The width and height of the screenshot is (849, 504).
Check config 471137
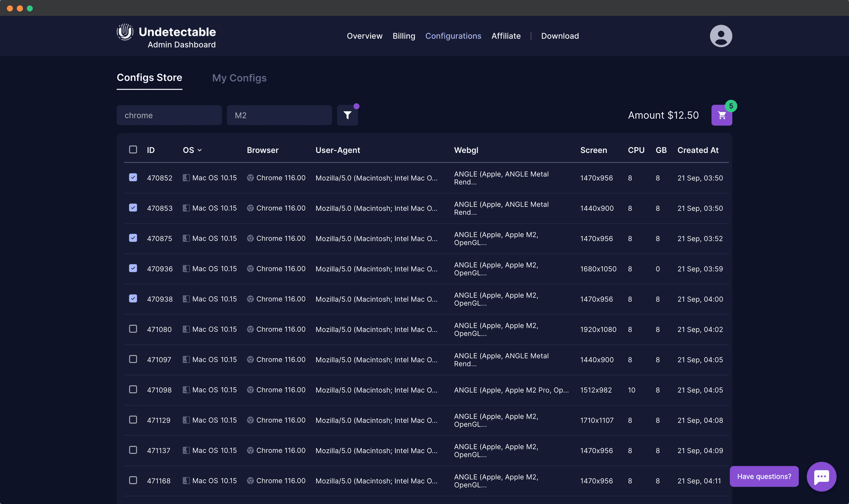click(133, 450)
